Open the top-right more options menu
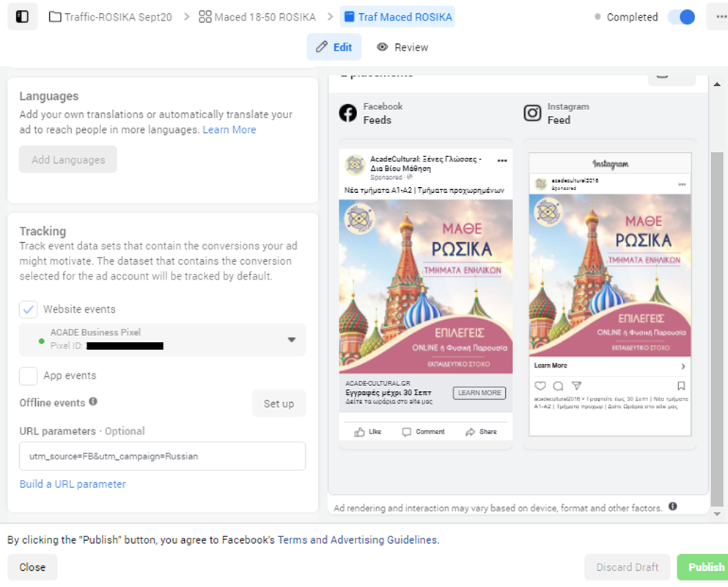Screen dimensions: 728x587 coord(717,16)
